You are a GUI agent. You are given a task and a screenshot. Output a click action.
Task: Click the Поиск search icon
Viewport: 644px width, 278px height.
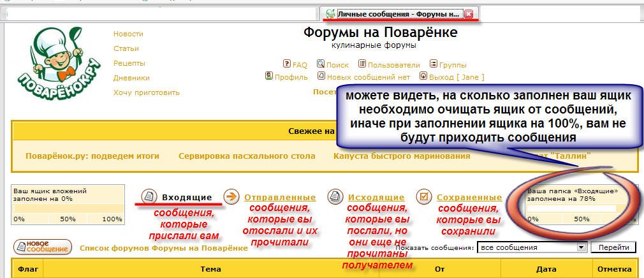click(x=321, y=64)
